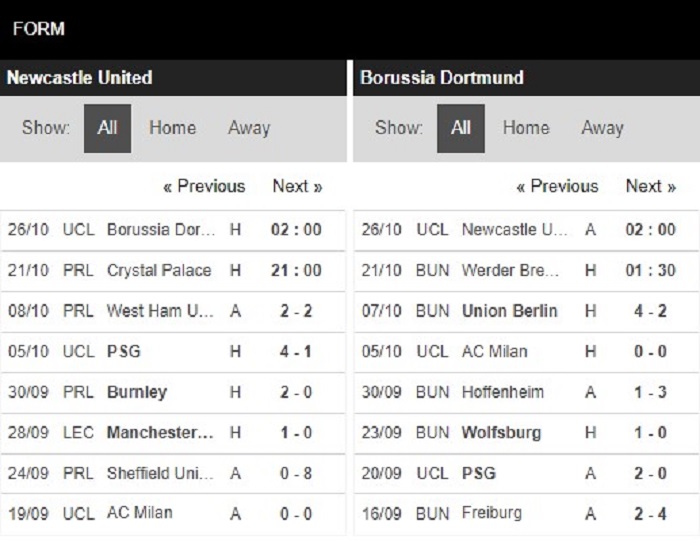The height and width of the screenshot is (544, 700).
Task: Go to Previous Borussia Dortmund matches
Action: 557,186
